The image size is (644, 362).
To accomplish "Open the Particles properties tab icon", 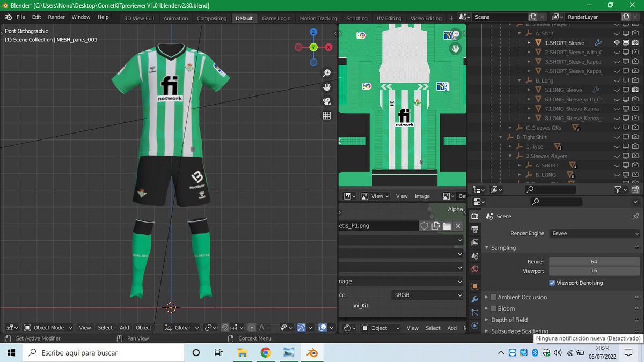I will [474, 313].
